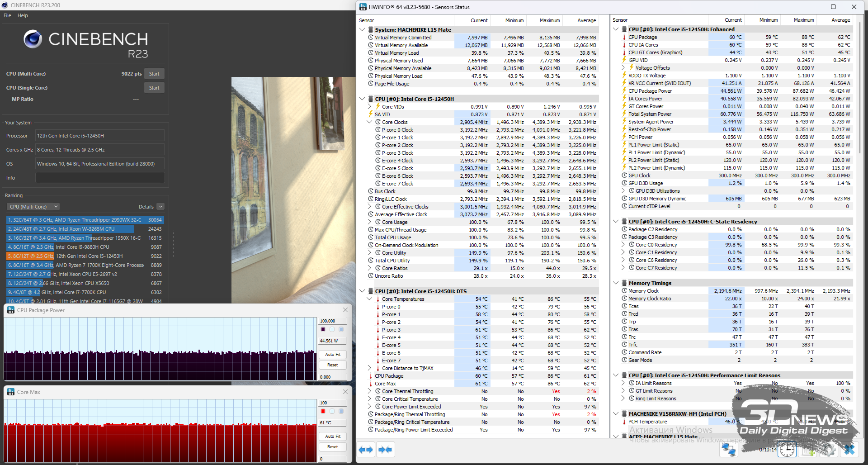Collapse the Memory Timings sensor group
Screen dimensions: 868x465
pyautogui.click(x=616, y=283)
